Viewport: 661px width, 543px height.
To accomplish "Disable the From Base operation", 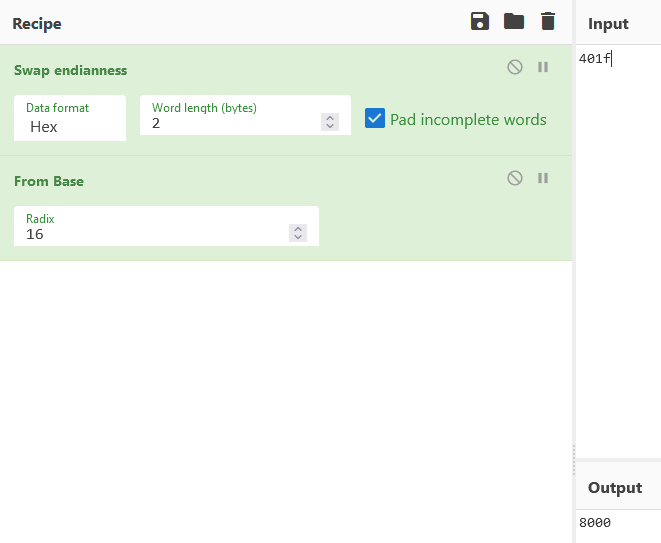I will (x=515, y=178).
